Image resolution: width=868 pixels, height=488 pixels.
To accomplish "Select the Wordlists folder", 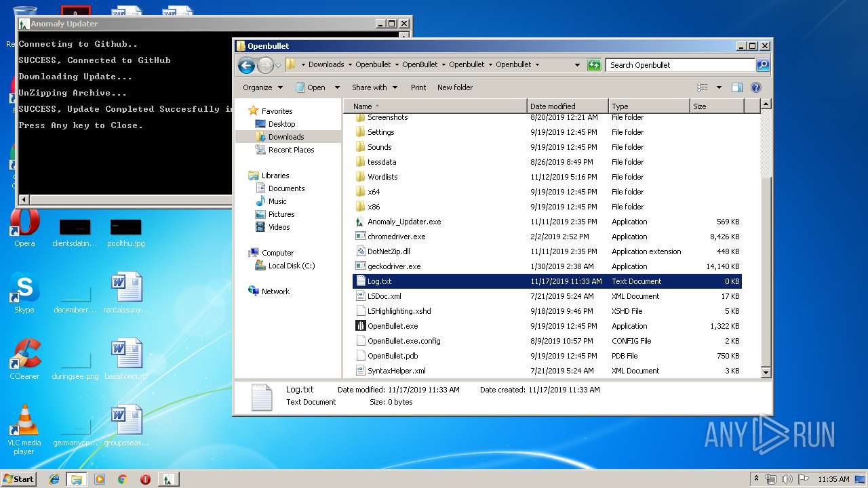I will (x=382, y=177).
